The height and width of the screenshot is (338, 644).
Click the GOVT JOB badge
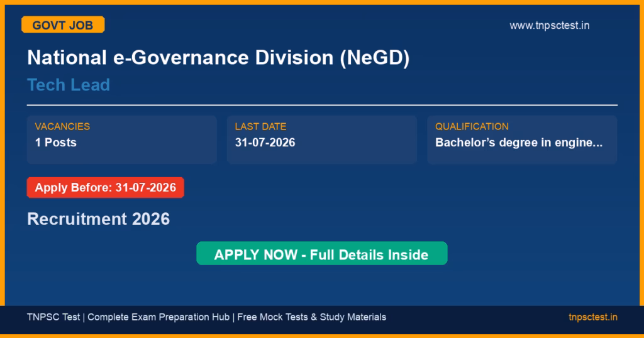63,25
